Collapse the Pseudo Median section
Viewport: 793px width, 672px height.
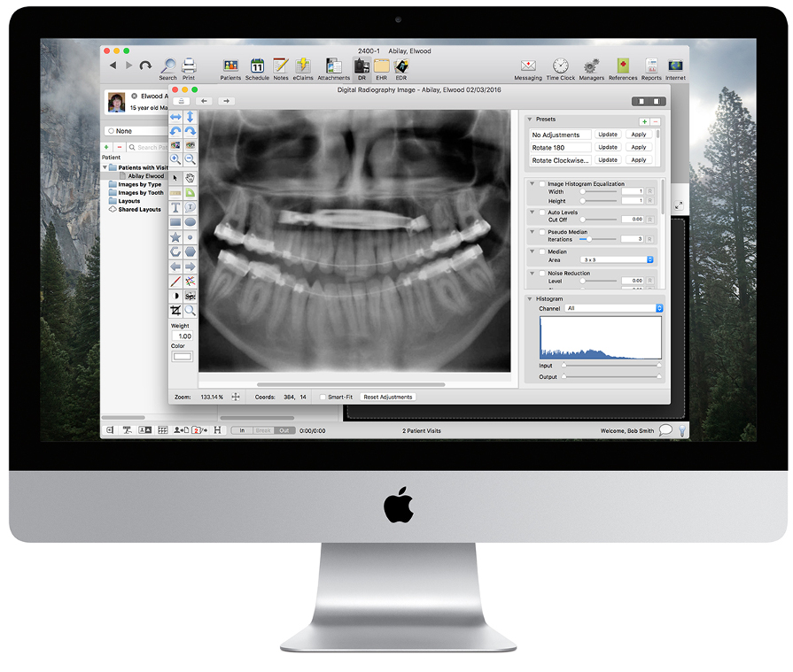532,232
